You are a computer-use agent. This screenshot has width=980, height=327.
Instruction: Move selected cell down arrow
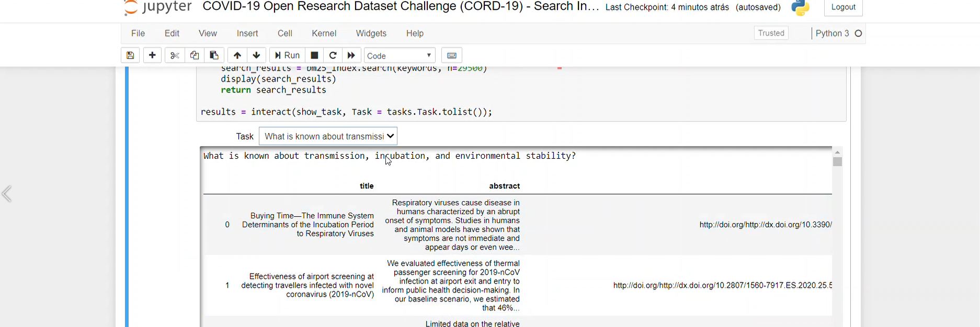[256, 55]
